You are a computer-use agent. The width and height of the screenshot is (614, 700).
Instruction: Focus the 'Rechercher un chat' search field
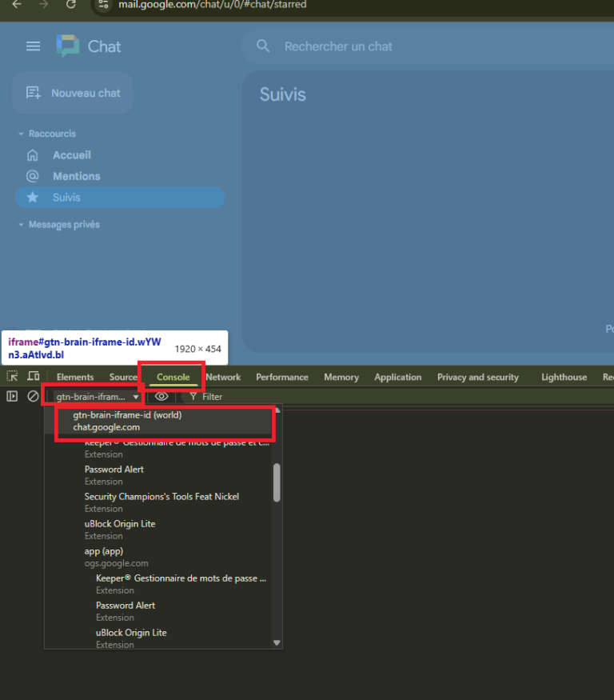428,46
